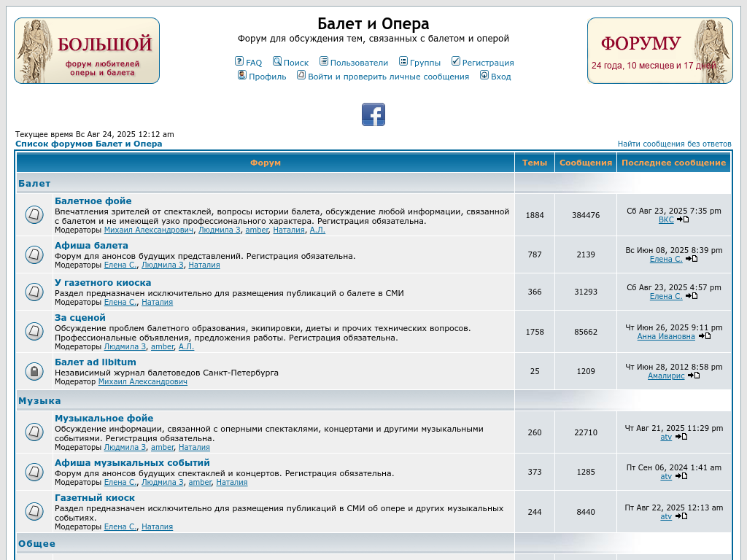Click the search magnifier icon next to Поиск
747x560 pixels.
pos(277,61)
